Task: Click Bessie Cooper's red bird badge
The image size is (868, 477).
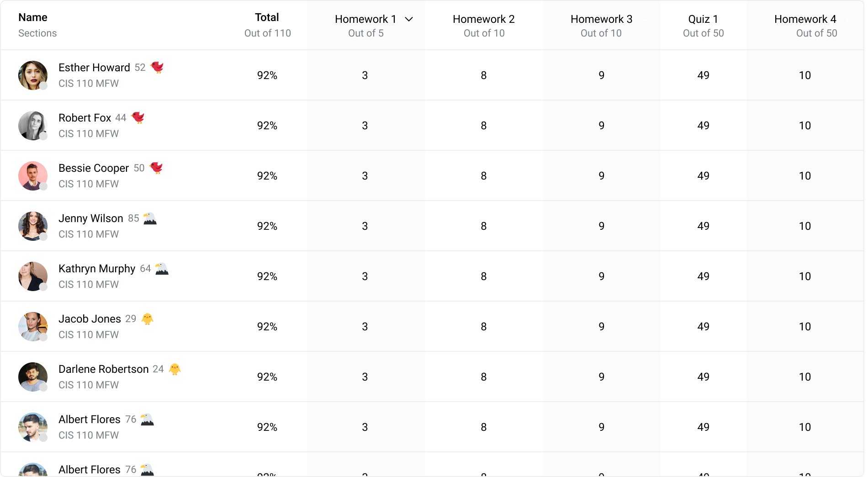Action: [156, 168]
